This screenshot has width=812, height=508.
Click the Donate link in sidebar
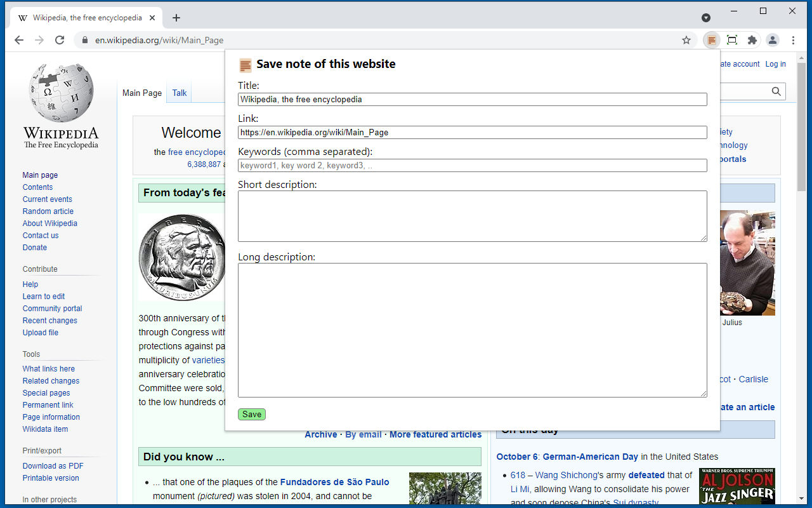[34, 247]
